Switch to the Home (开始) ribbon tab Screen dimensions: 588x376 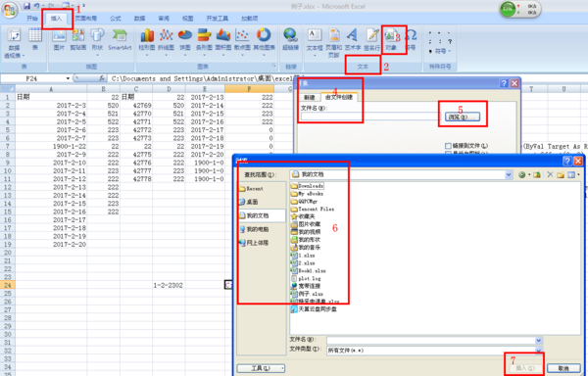tap(32, 19)
